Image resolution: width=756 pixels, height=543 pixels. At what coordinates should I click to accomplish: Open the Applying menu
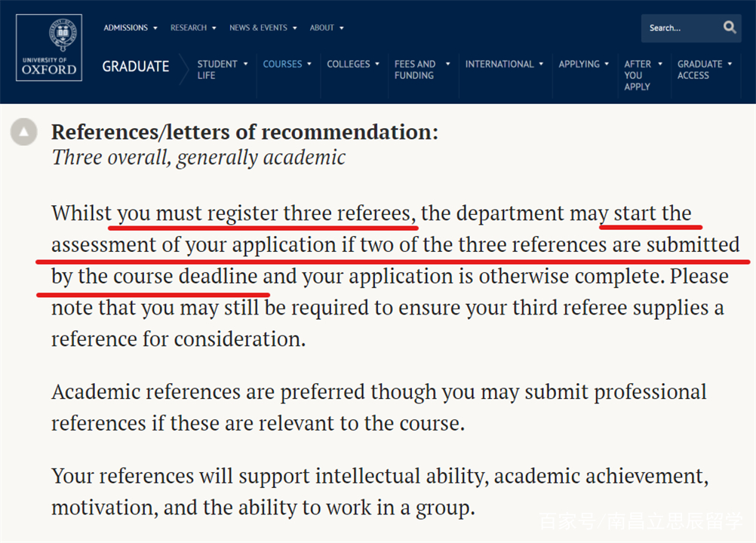[584, 64]
